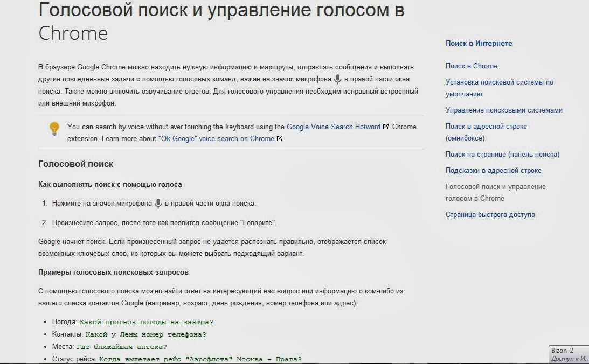Image resolution: width=589 pixels, height=364 pixels.
Task: Click heading Как выполнять поиск с помощью голоса
Action: [x=110, y=185]
